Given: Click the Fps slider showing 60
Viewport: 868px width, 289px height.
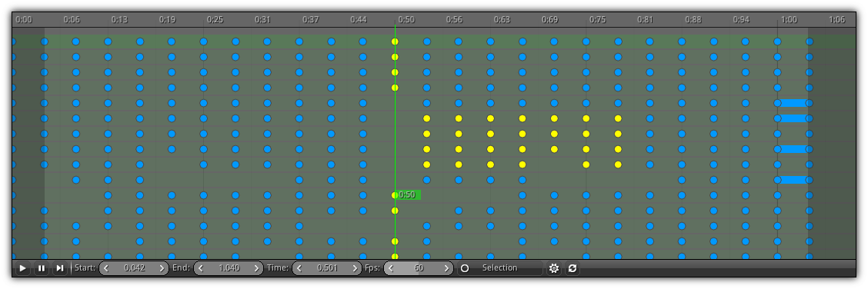Looking at the screenshot, I should point(419,268).
